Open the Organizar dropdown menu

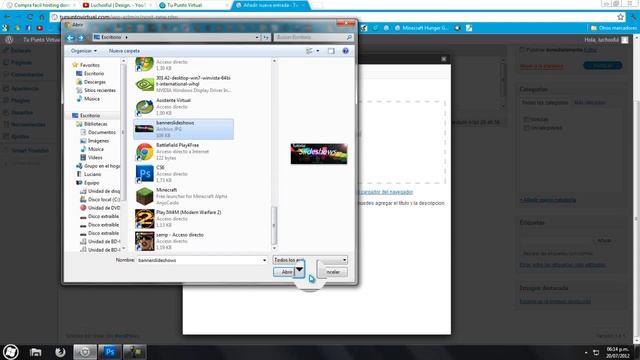pos(84,51)
